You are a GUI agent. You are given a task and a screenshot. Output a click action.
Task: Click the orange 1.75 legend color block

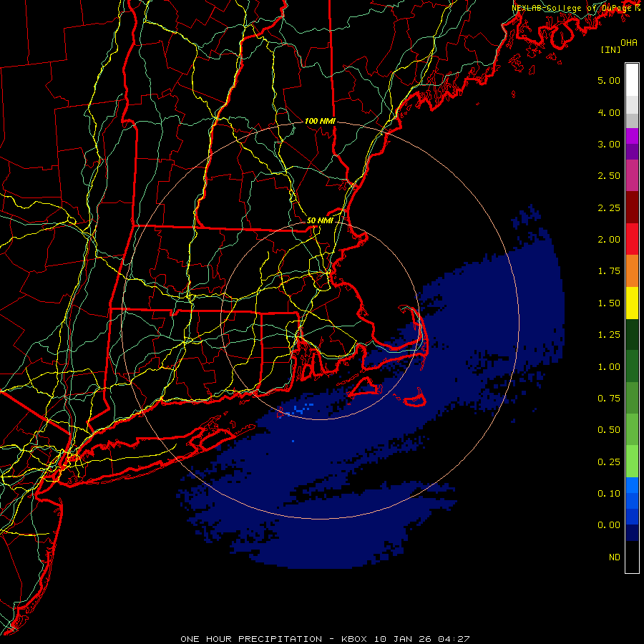coord(632,271)
